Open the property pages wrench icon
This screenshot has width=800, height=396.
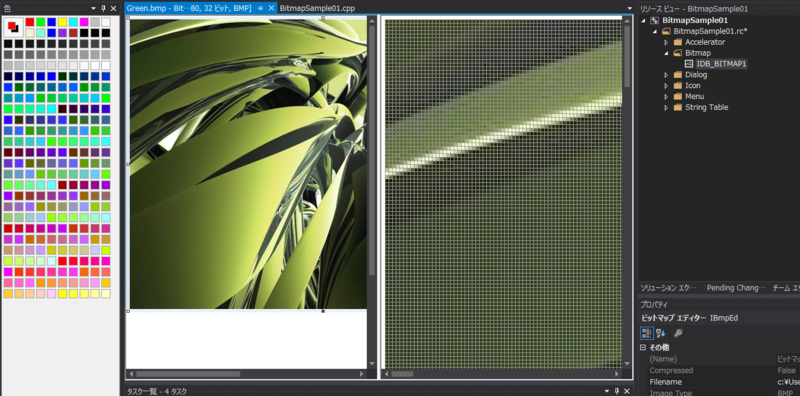(x=678, y=333)
